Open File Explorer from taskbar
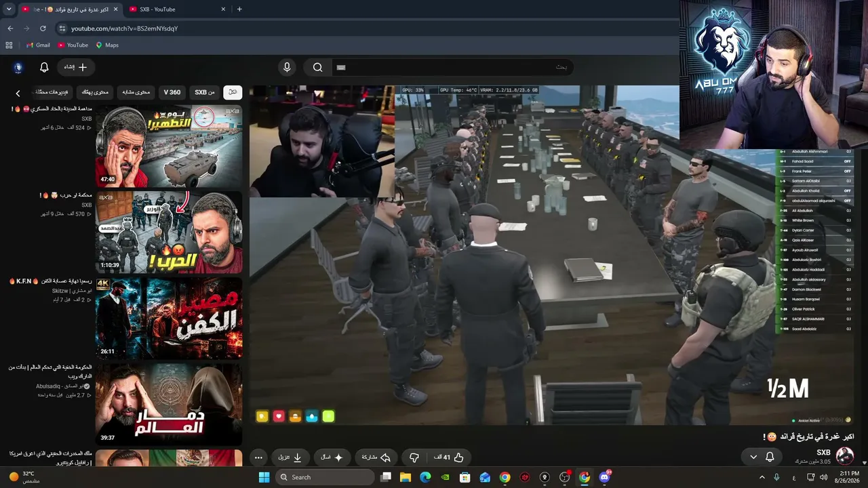 coord(406,477)
